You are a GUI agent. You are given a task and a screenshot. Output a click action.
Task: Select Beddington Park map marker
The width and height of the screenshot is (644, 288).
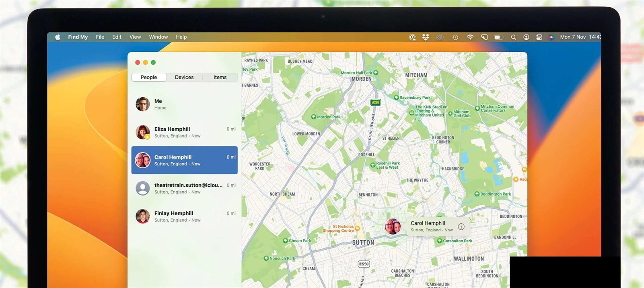(477, 194)
